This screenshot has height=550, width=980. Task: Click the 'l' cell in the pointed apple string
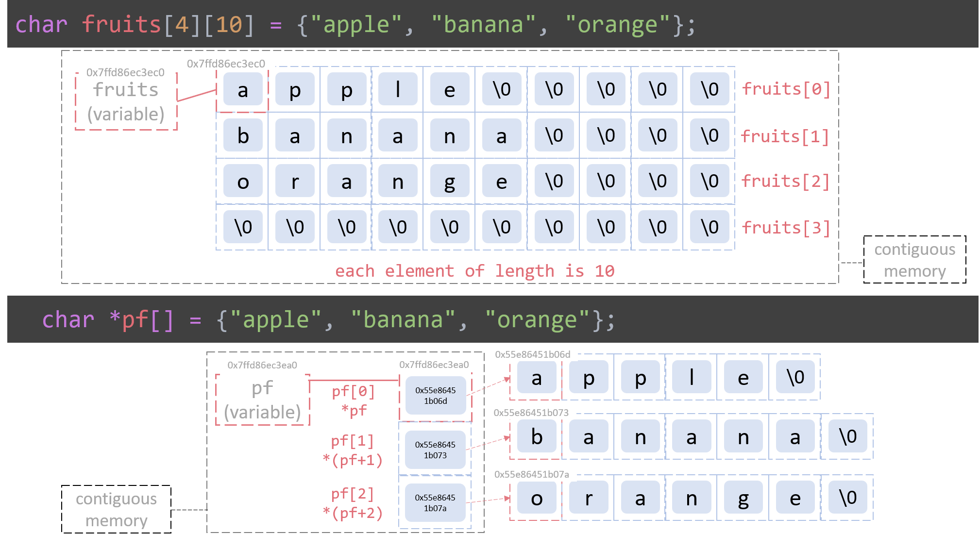click(x=692, y=377)
